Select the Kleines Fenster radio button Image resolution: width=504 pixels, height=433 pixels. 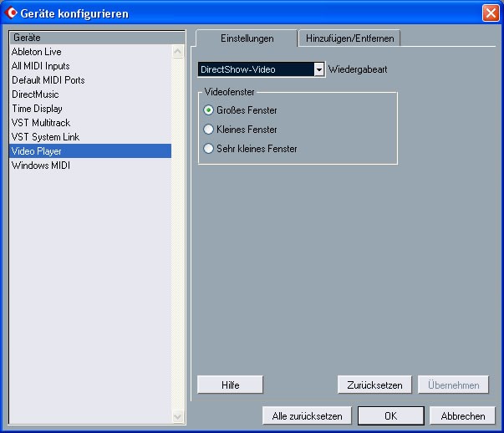[x=208, y=130]
